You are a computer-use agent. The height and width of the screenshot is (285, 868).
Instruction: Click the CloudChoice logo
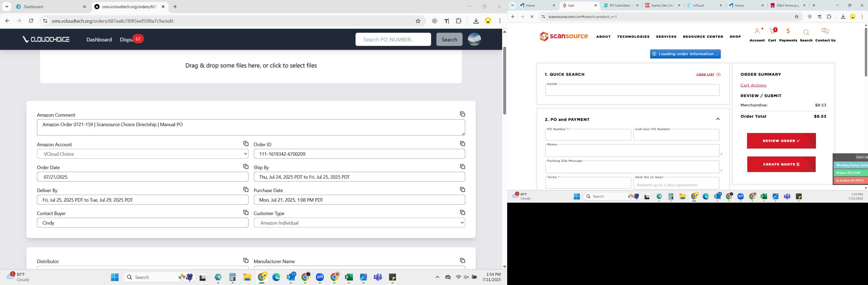coord(46,39)
